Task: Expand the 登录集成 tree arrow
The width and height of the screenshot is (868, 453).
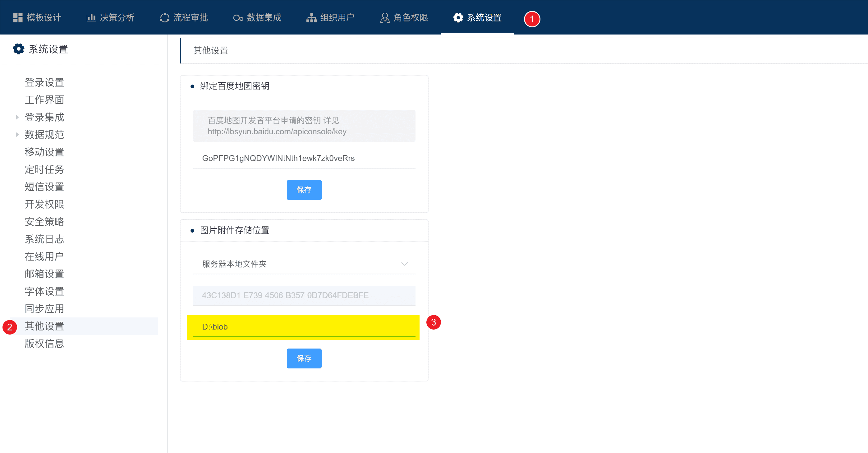Action: click(x=17, y=117)
